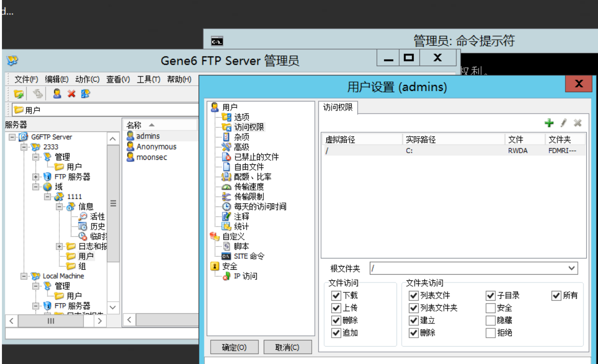Toggle 建立 folder access checkbox
Screen dimensions: 598x364
pos(414,320)
